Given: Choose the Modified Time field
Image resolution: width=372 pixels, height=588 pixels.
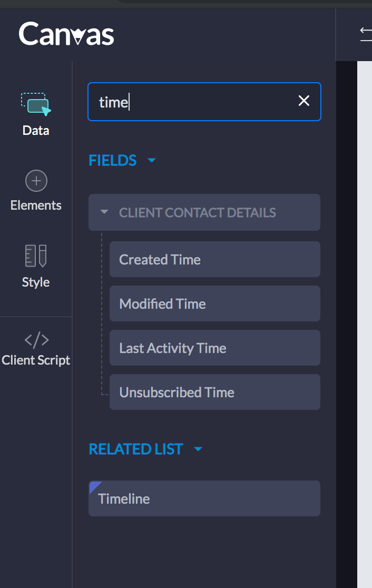Looking at the screenshot, I should tap(214, 303).
